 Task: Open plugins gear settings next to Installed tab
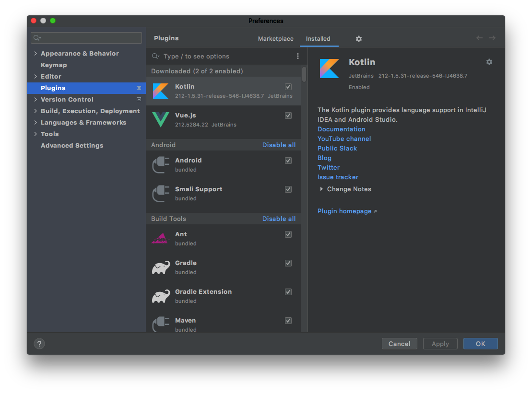(359, 39)
